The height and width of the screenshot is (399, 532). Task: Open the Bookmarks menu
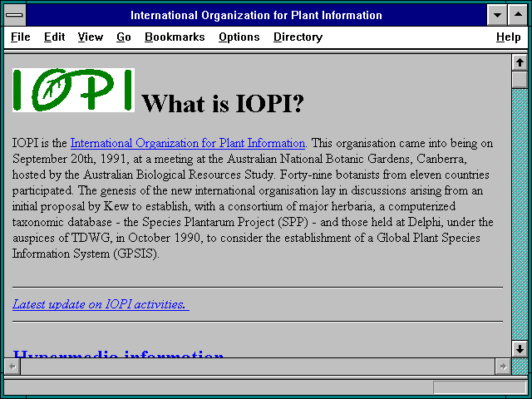click(x=175, y=37)
